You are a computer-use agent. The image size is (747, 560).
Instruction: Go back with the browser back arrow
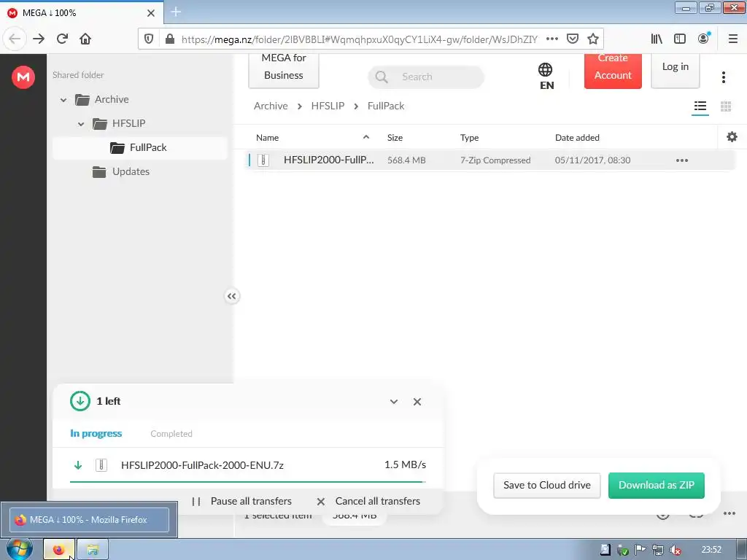click(15, 39)
